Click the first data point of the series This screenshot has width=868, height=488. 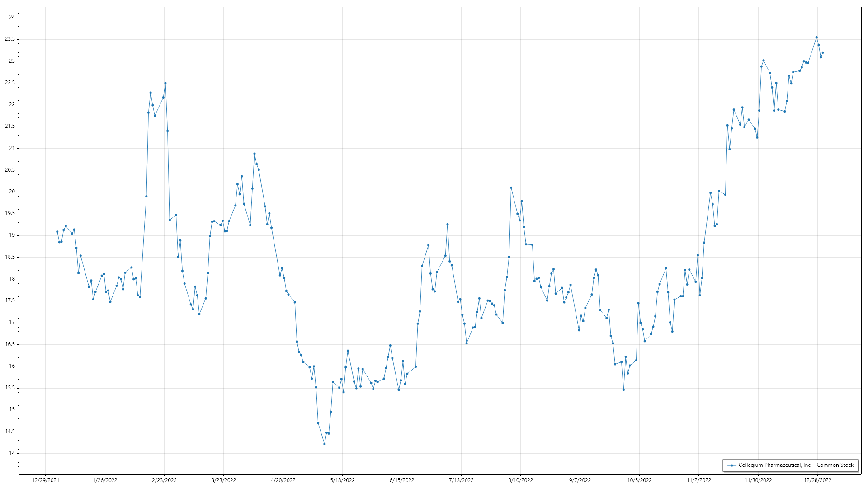pos(57,232)
